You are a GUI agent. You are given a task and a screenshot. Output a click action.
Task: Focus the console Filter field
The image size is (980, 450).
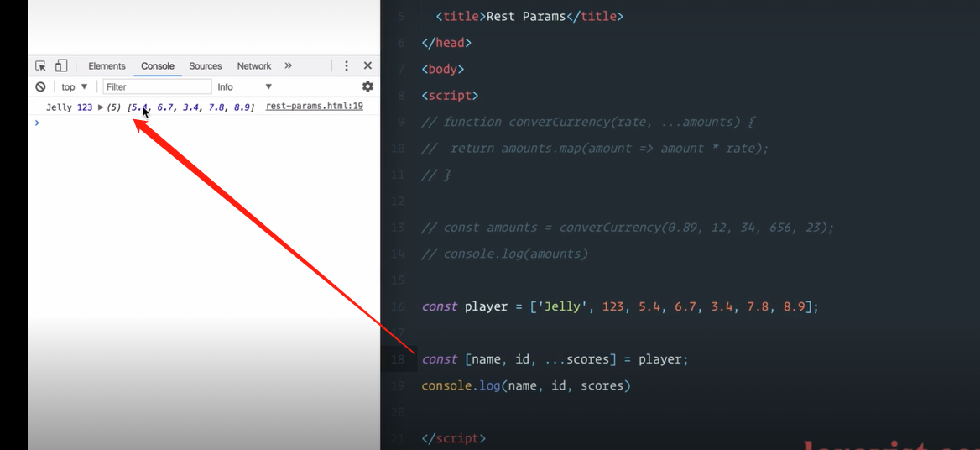157,86
